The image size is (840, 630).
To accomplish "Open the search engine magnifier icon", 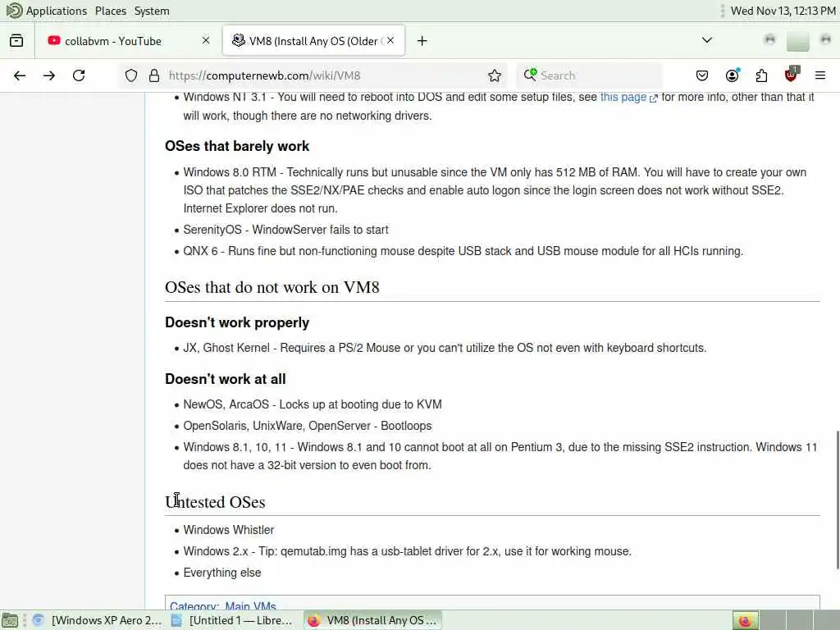I will point(530,75).
